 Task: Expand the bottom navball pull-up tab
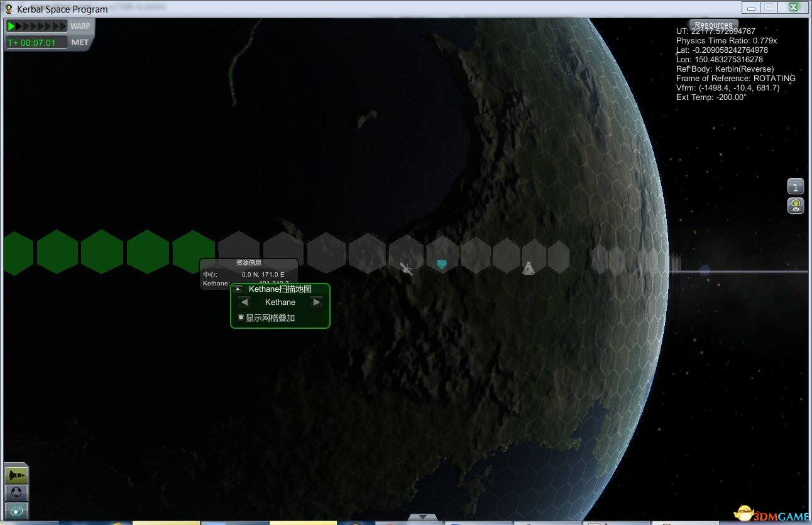(423, 517)
